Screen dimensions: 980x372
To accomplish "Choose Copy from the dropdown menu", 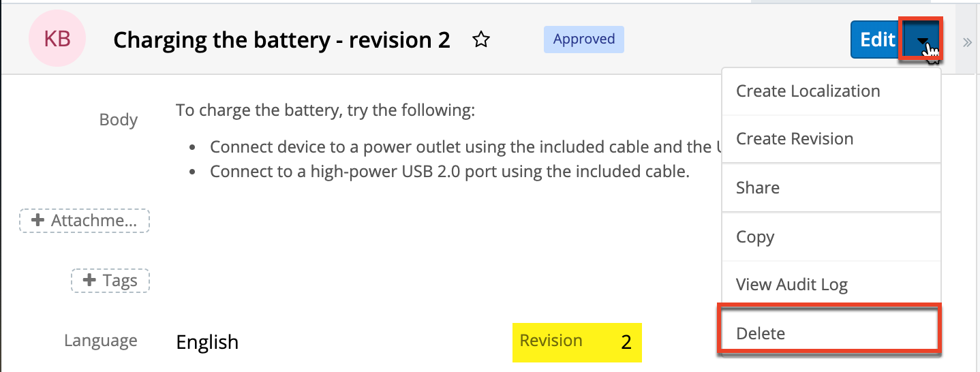I will tap(755, 237).
